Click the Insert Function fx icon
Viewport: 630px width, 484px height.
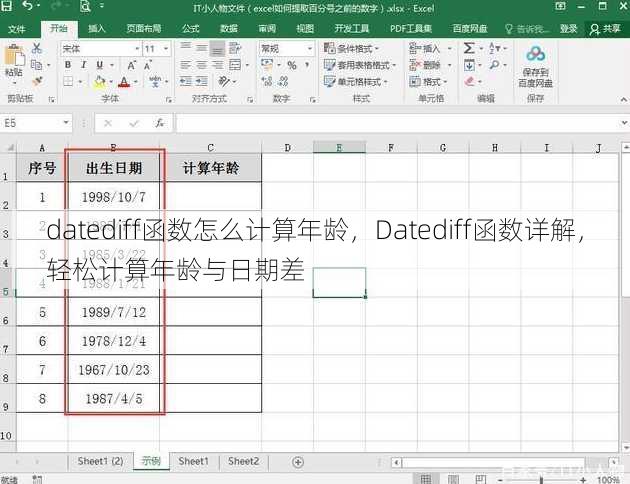[160, 123]
